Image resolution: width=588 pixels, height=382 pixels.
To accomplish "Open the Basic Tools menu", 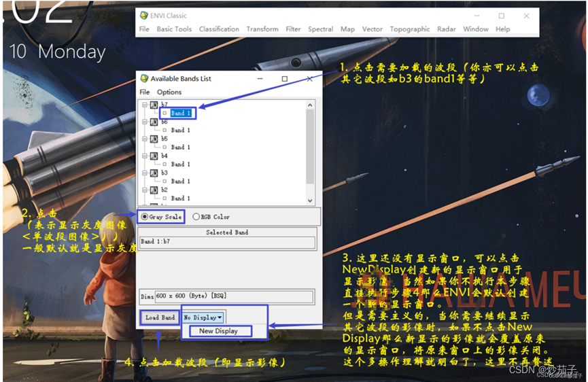I will click(174, 29).
